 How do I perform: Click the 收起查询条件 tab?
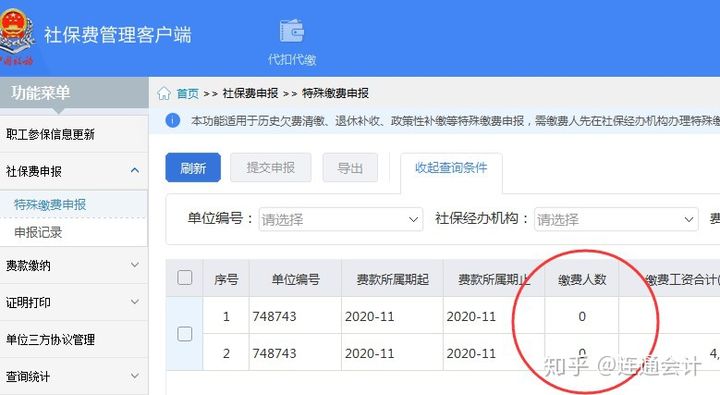click(451, 168)
